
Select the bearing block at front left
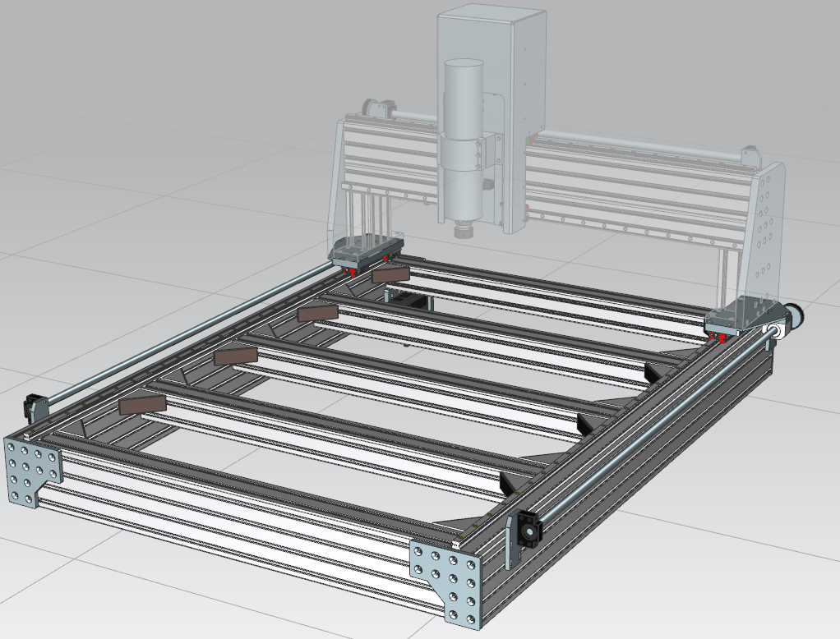35,406
